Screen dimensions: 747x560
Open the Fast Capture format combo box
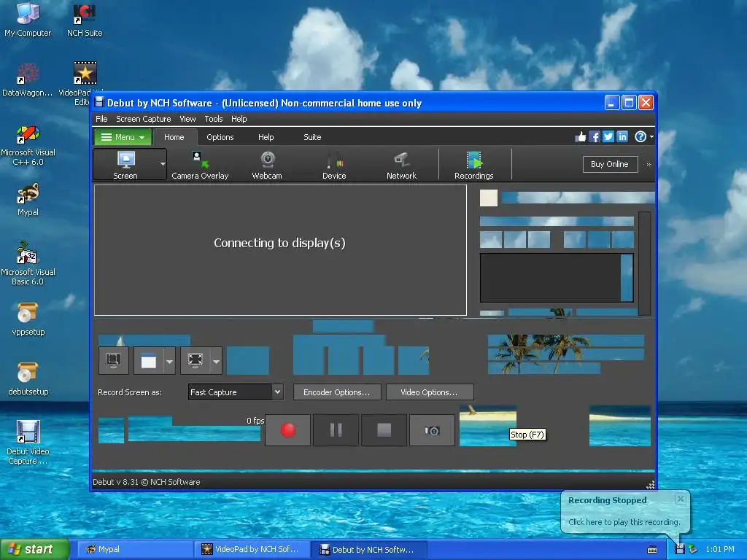236,392
